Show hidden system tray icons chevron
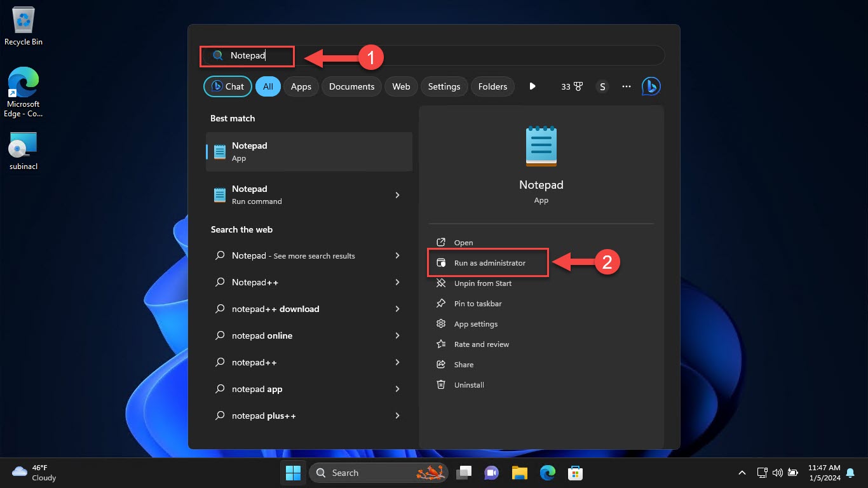This screenshot has height=488, width=868. (x=742, y=473)
